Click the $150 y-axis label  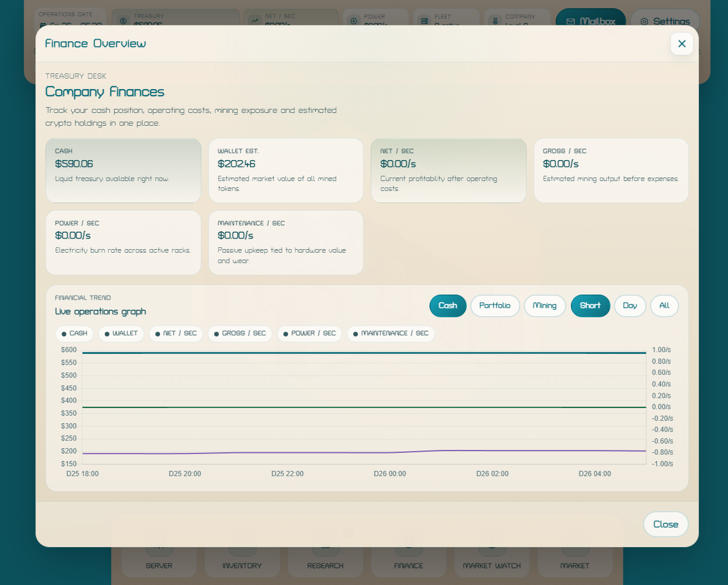point(69,464)
